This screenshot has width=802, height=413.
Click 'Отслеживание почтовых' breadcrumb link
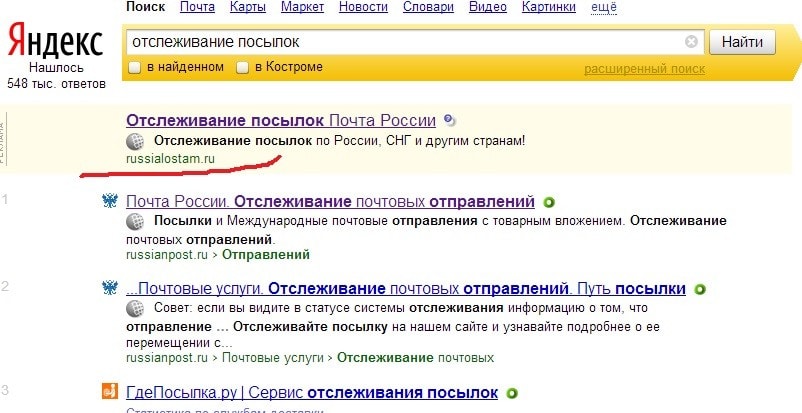point(416,358)
